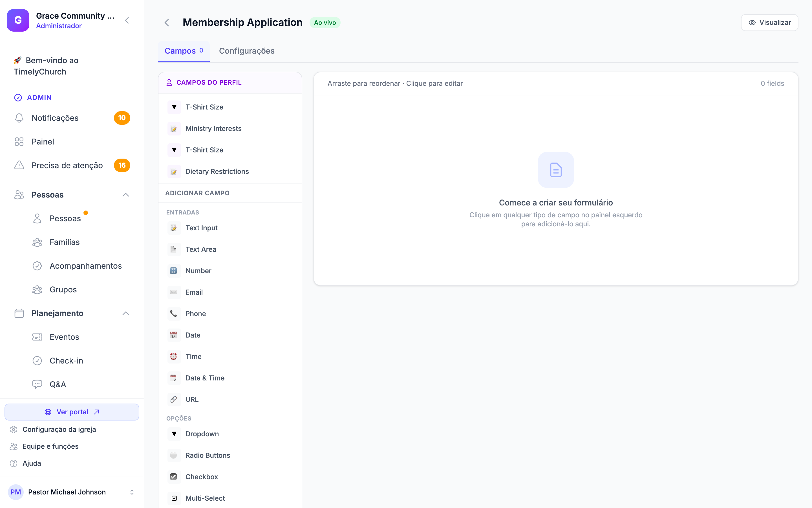
Task: Click the Precisa de atenção warning icon
Action: tap(19, 165)
